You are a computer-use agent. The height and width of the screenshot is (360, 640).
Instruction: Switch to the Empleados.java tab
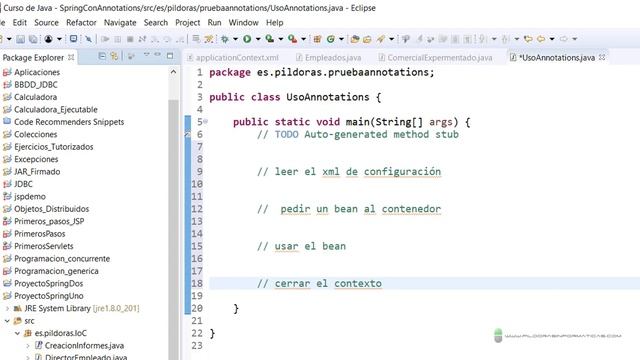[329, 58]
